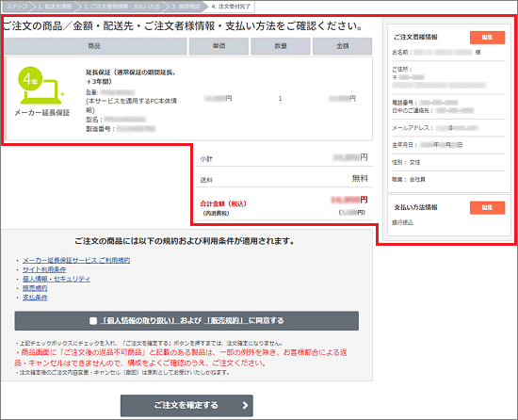Click the 電話番号 label
Image resolution: width=518 pixels, height=420 pixels.
point(404,103)
